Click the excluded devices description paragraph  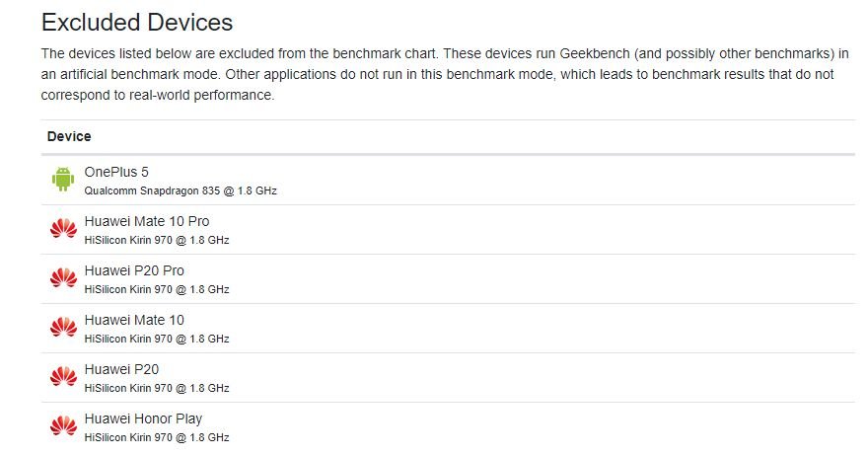pos(445,74)
